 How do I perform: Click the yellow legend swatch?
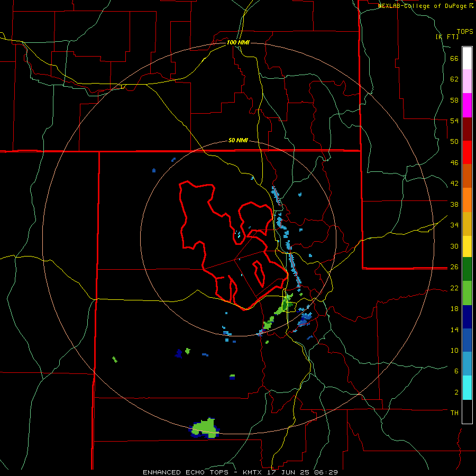[x=467, y=246]
